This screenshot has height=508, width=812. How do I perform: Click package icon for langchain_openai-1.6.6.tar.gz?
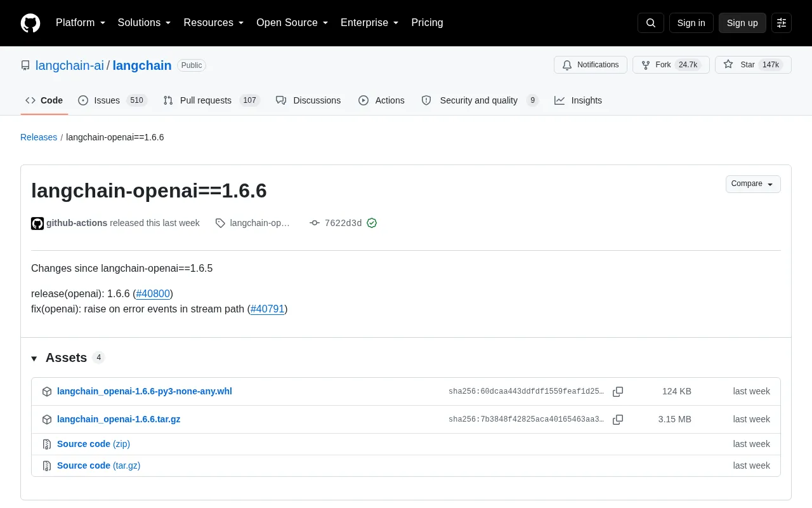(x=47, y=420)
